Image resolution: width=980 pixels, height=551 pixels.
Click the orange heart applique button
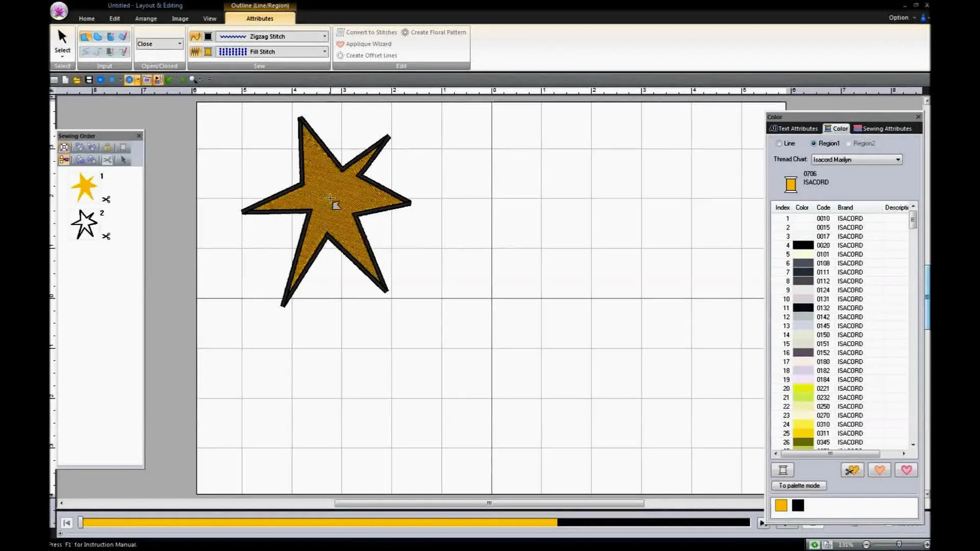coord(879,470)
